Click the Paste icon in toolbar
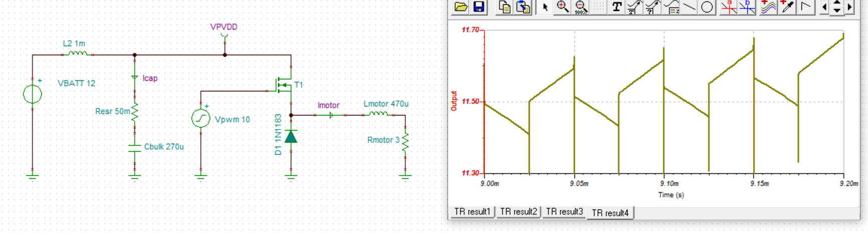 tap(523, 7)
